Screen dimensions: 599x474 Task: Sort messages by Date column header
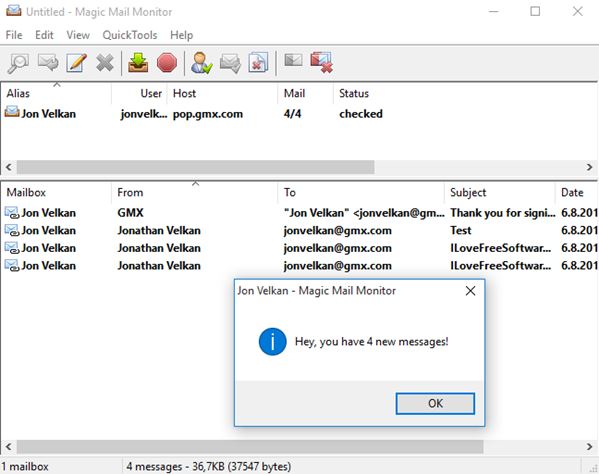pyautogui.click(x=577, y=192)
